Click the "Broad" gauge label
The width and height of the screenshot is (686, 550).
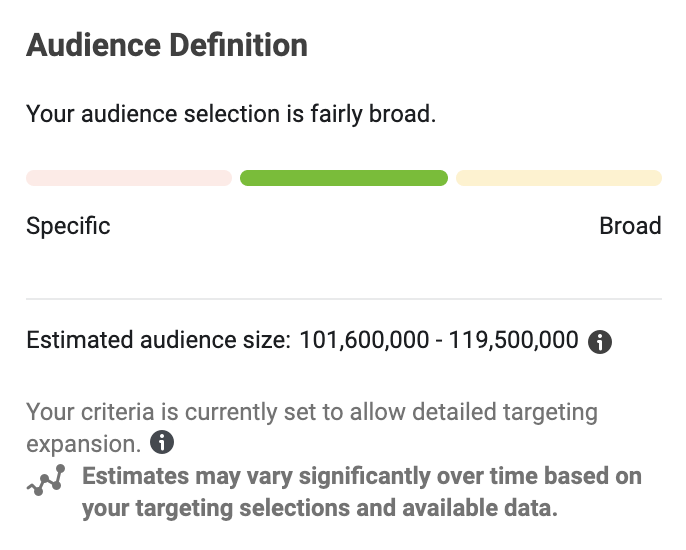[630, 225]
